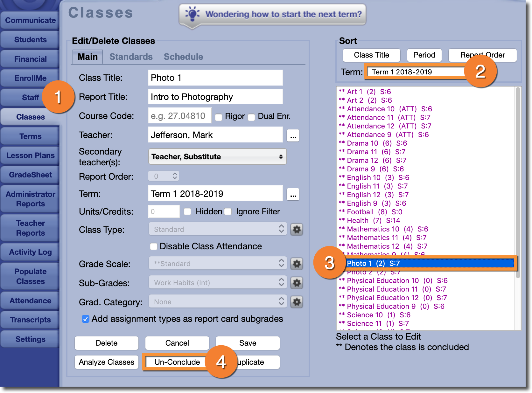This screenshot has height=393, width=532.
Task: Open Grade Scale settings gear
Action: point(297,264)
